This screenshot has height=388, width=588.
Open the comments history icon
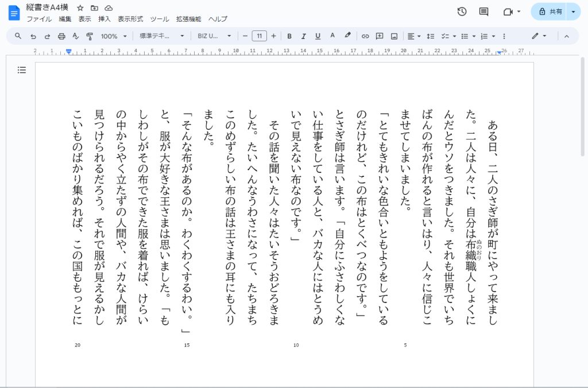tap(483, 11)
